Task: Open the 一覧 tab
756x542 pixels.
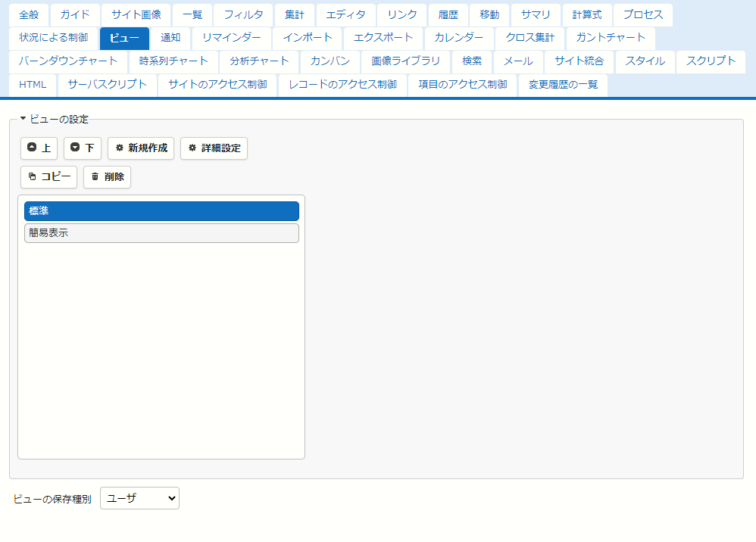Action: tap(192, 15)
